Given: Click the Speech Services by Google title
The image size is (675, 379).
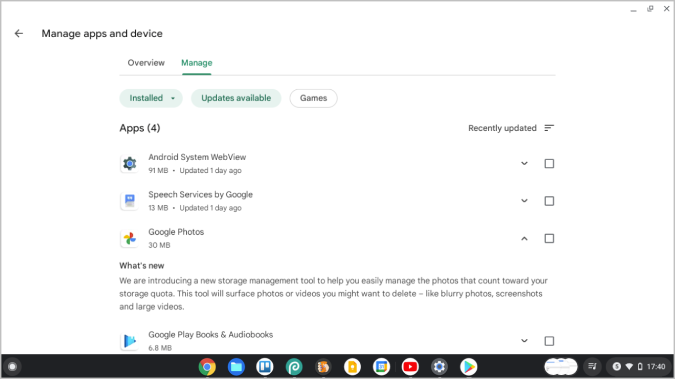Looking at the screenshot, I should (x=200, y=195).
